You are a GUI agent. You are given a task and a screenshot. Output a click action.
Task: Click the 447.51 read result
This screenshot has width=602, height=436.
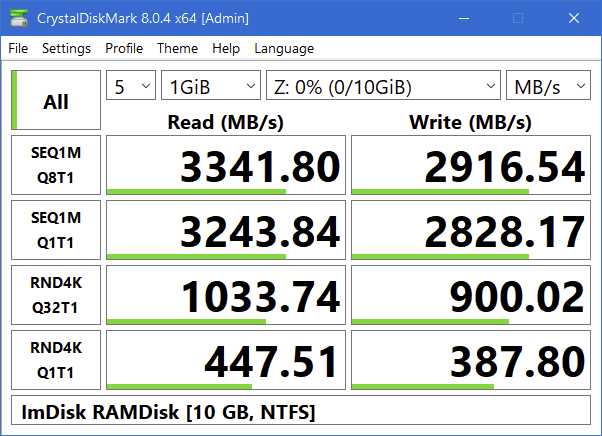click(226, 360)
